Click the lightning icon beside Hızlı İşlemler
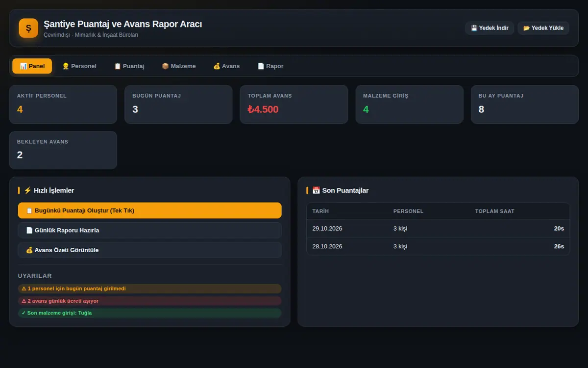Image resolution: width=588 pixels, height=368 pixels. pos(27,190)
